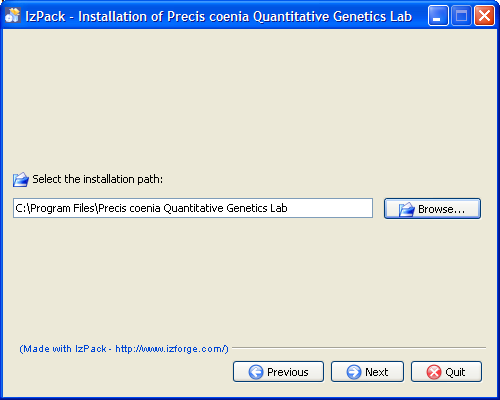
Task: Focus the installation path text field
Action: point(193,208)
